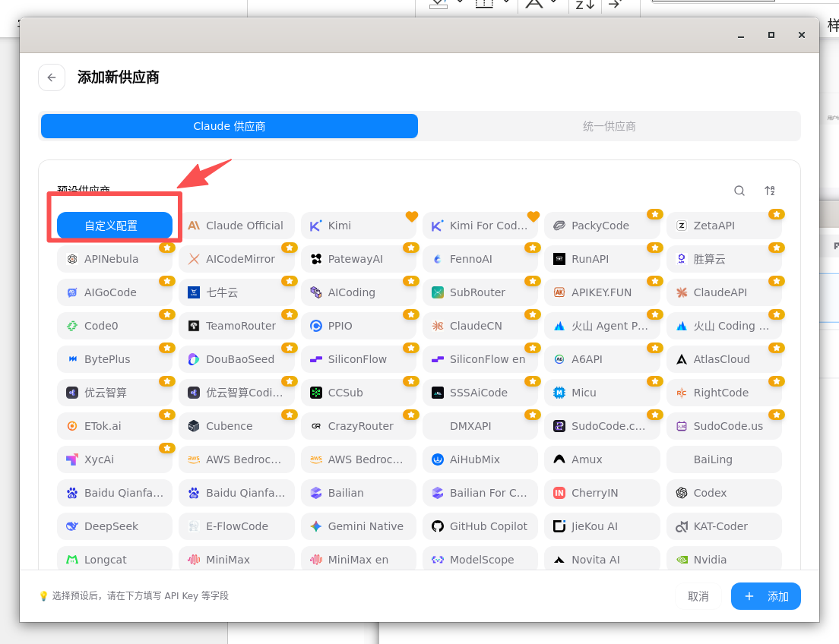Screen dimensions: 839x644
Task: Choose the A6API provider
Action: click(x=602, y=359)
